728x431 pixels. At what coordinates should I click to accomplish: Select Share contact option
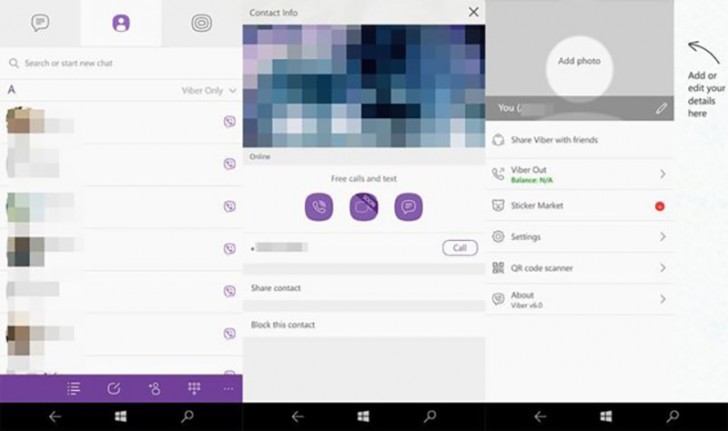pyautogui.click(x=276, y=288)
